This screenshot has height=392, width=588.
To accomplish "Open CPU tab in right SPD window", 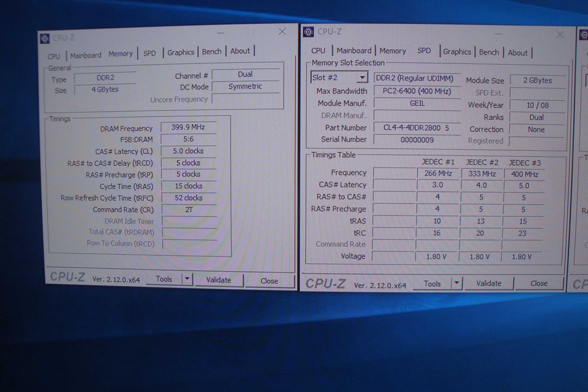I will pos(318,51).
